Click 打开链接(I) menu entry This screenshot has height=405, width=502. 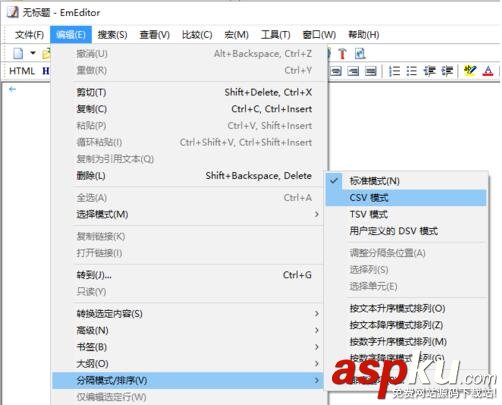click(188, 253)
